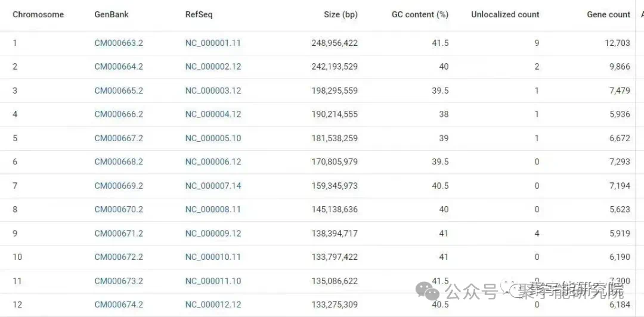This screenshot has width=644, height=317.
Task: Open RefSeq link NC_000007.14
Action: (x=213, y=186)
